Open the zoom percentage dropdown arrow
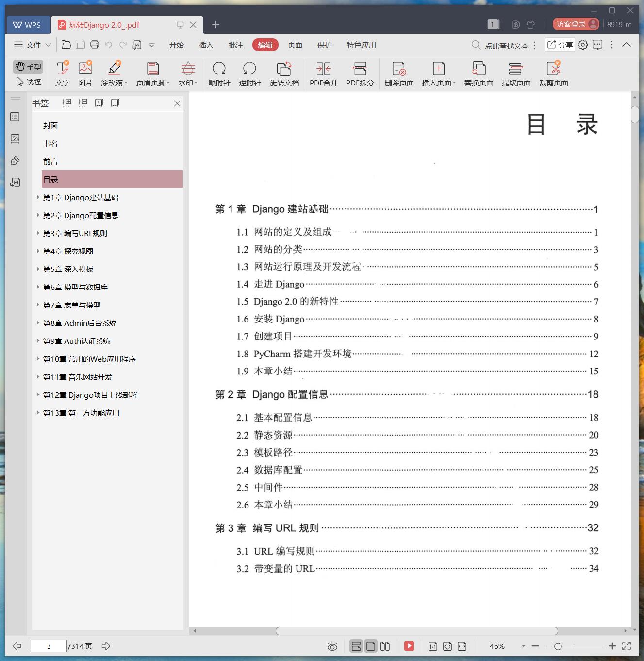Screen dimensions: 644x661 (523, 646)
